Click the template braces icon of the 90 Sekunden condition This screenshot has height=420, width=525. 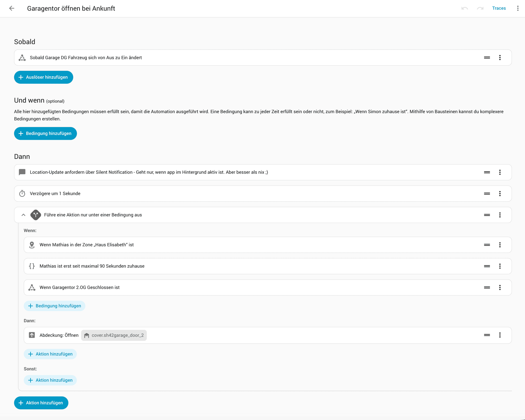[x=32, y=266]
